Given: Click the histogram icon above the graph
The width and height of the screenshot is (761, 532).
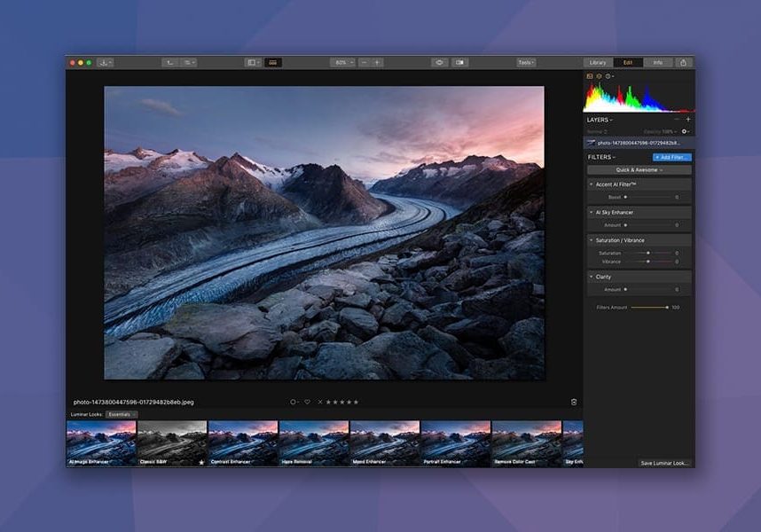Looking at the screenshot, I should tap(590, 76).
